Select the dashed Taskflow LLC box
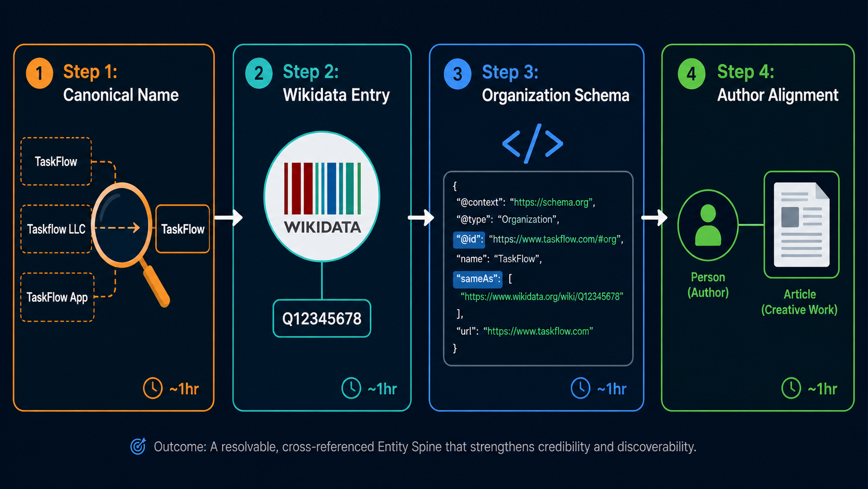Screen dimensions: 868x489 click(56, 229)
